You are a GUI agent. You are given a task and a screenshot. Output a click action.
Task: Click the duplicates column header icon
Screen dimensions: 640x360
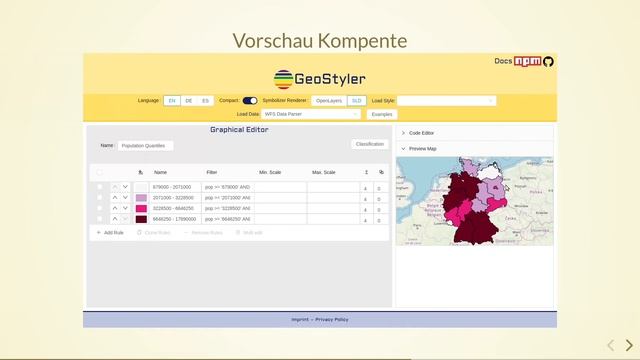pyautogui.click(x=381, y=172)
